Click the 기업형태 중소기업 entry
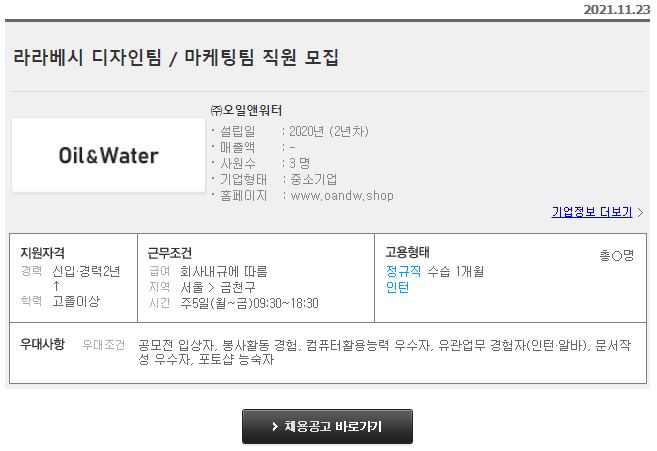Image resolution: width=657 pixels, height=451 pixels. [x=274, y=179]
